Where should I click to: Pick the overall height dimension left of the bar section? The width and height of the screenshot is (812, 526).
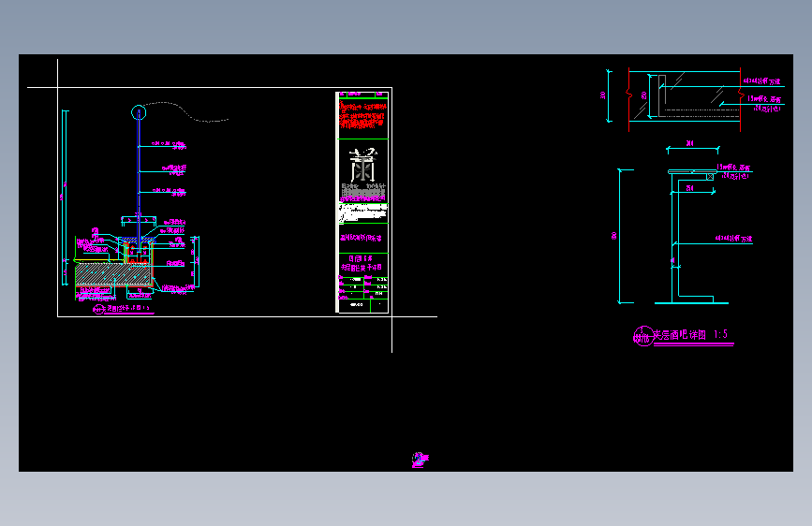point(621,236)
